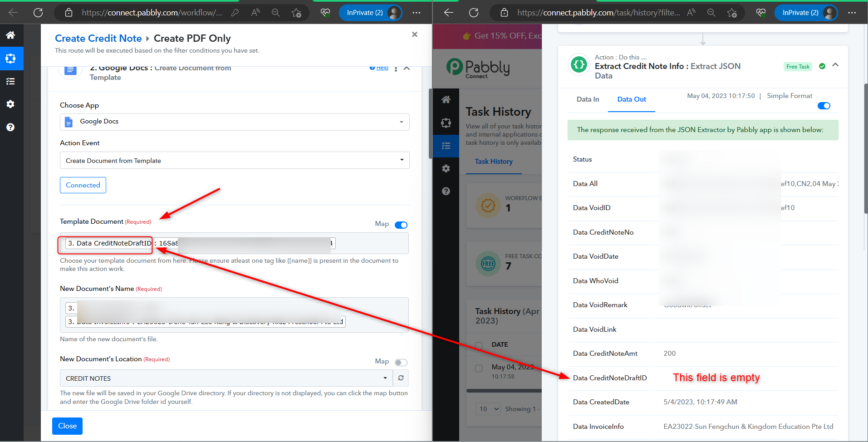Click the read aloud icon in left address bar
This screenshot has width=868, height=442.
(x=255, y=13)
